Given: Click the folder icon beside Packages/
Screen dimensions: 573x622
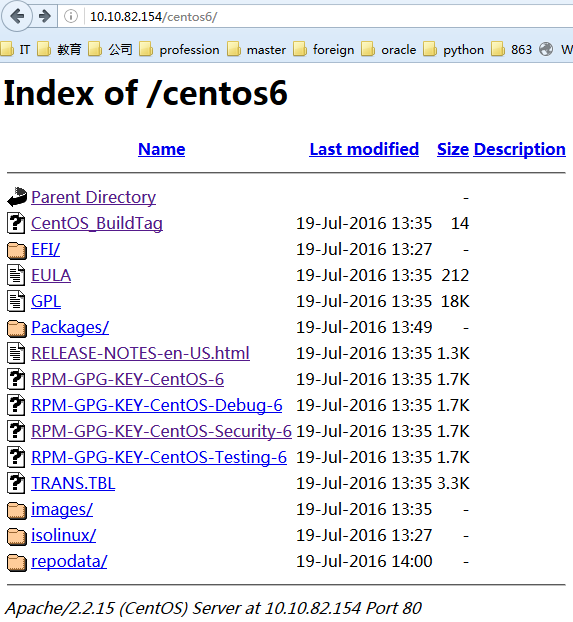Looking at the screenshot, I should 17,328.
